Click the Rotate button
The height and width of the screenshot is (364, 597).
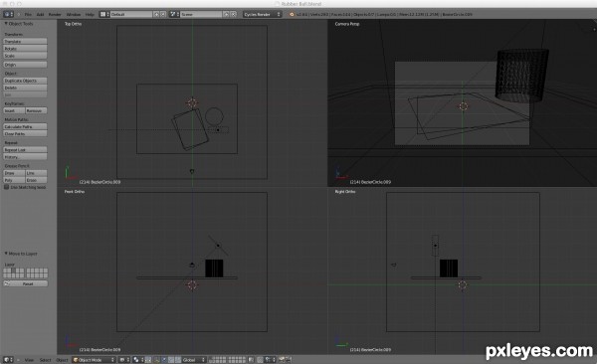[25, 49]
